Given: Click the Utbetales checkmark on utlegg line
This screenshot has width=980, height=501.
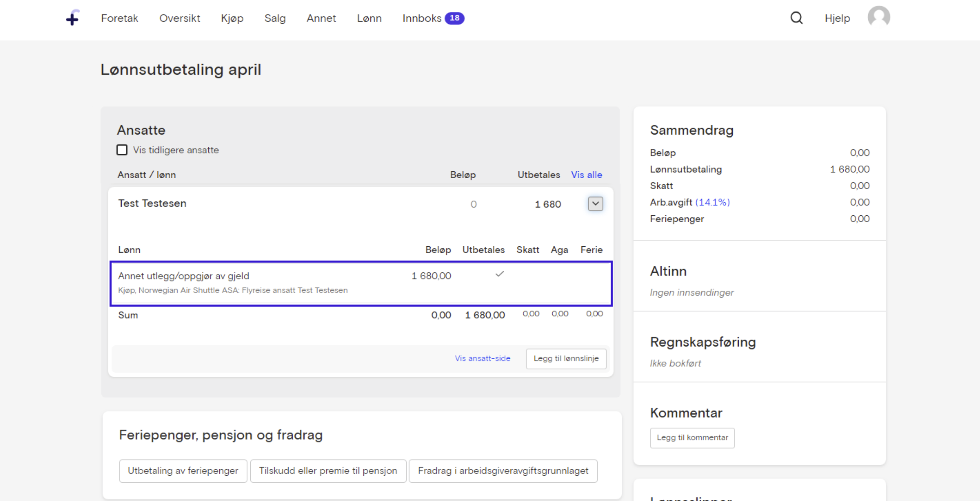Looking at the screenshot, I should click(500, 274).
